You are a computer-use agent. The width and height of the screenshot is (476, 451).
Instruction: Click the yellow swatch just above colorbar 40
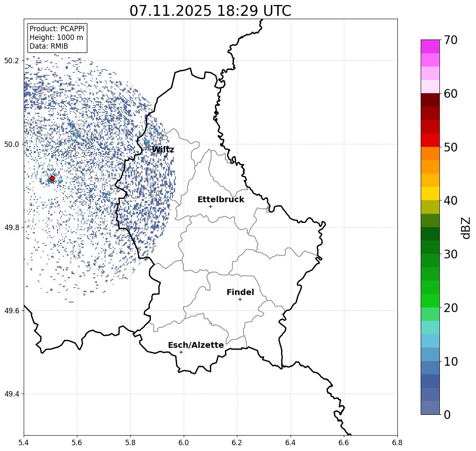430,193
